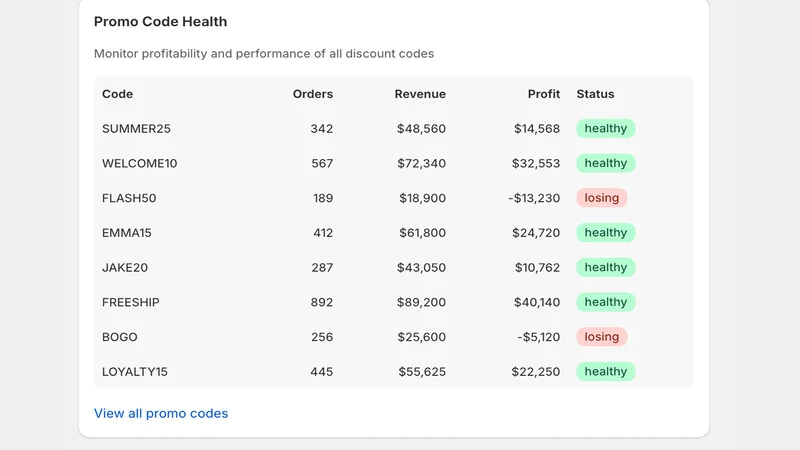The width and height of the screenshot is (800, 450).
Task: Click the $61,800 revenue cell
Action: click(x=422, y=233)
